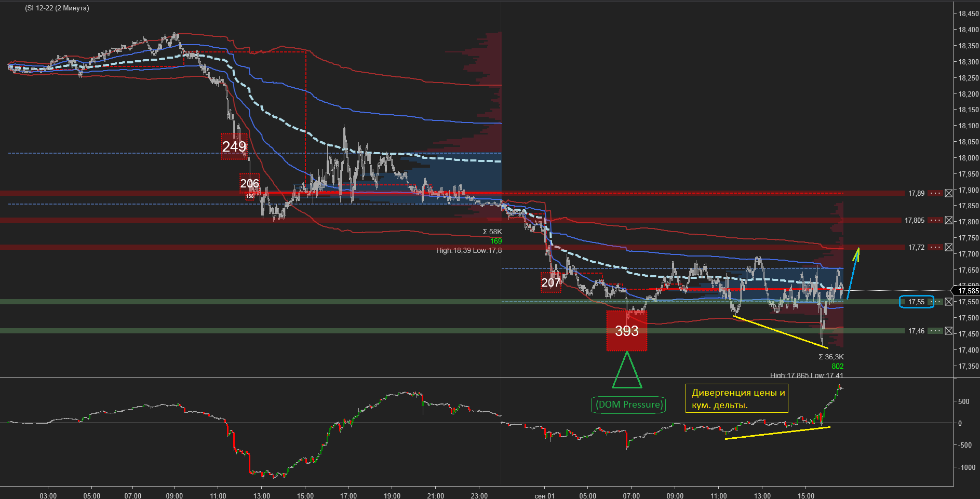Image resolution: width=980 pixels, height=499 pixels.
Task: Click the High:18,39 Low:17,8 session text
Action: (x=469, y=250)
